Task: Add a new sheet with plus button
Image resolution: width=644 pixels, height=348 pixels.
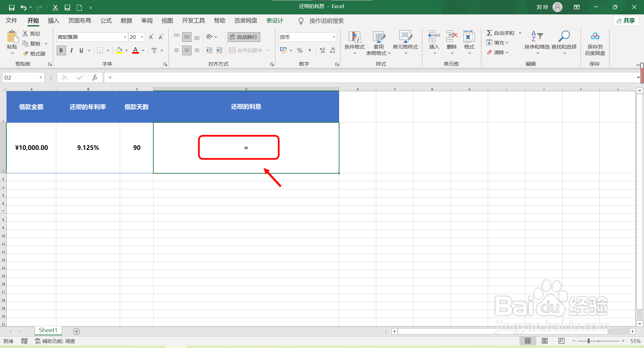Action: (x=76, y=331)
